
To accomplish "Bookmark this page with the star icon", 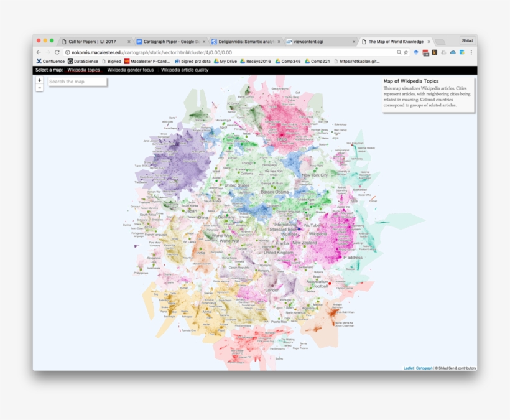I will pyautogui.click(x=406, y=52).
